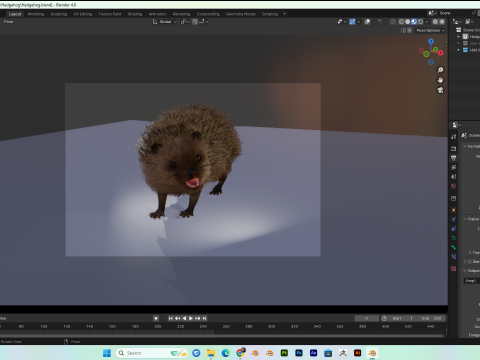Click the current frame number field

tap(366, 318)
